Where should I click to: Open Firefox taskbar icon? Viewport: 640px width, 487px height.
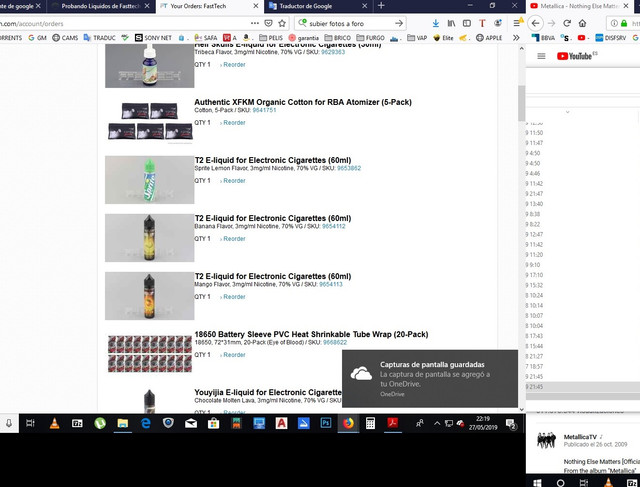click(348, 423)
